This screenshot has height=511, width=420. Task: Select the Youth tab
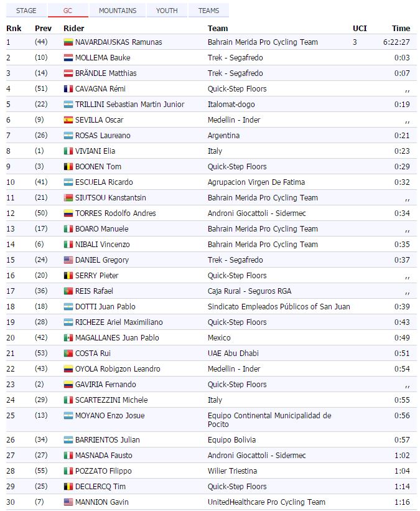[167, 11]
